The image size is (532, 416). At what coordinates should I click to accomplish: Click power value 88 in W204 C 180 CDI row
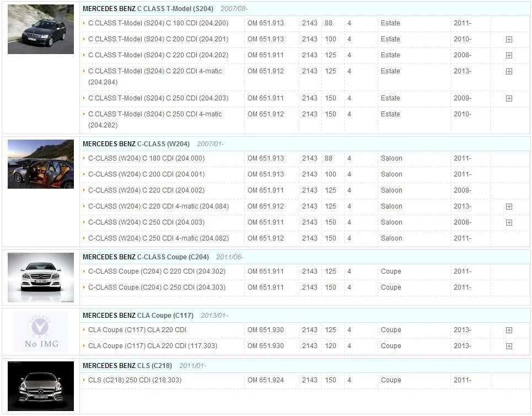pos(329,158)
